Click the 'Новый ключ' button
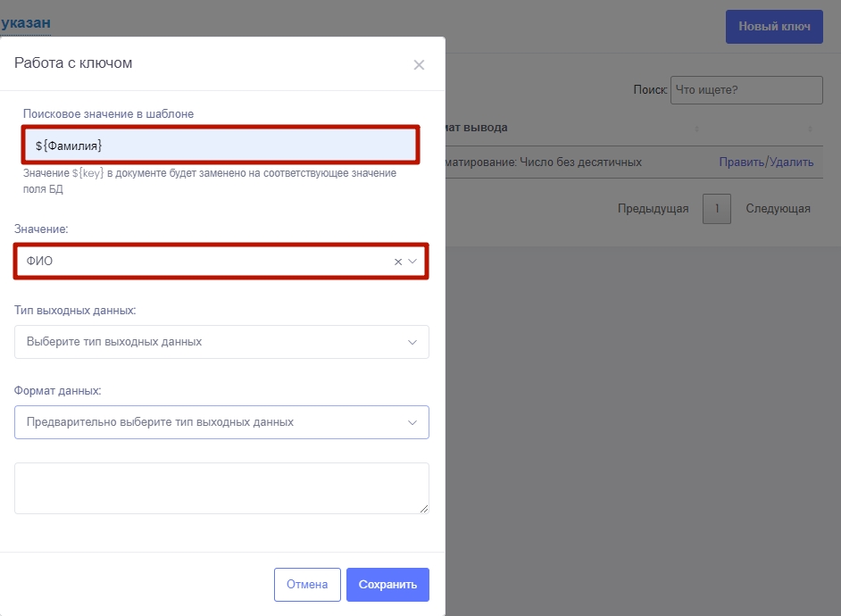 coord(774,27)
